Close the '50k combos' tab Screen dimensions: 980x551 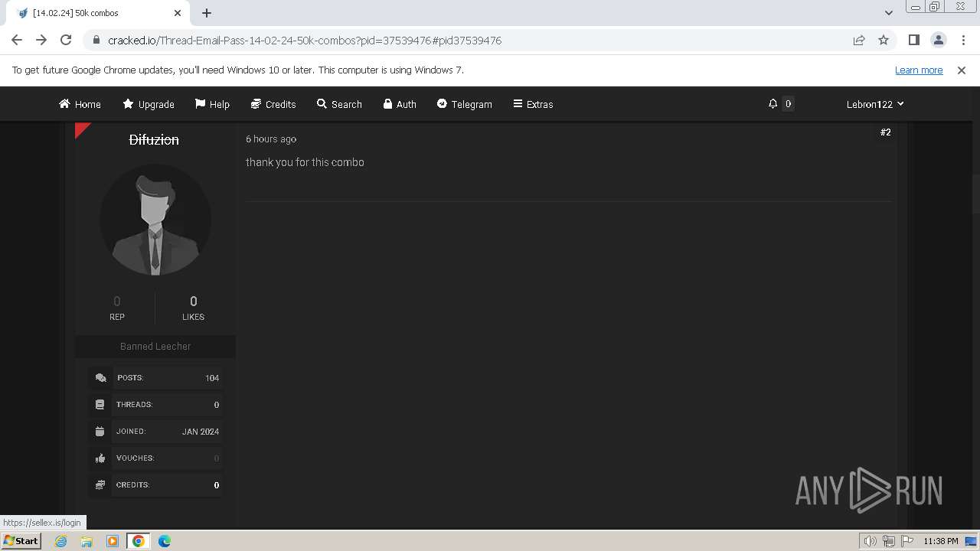(178, 13)
